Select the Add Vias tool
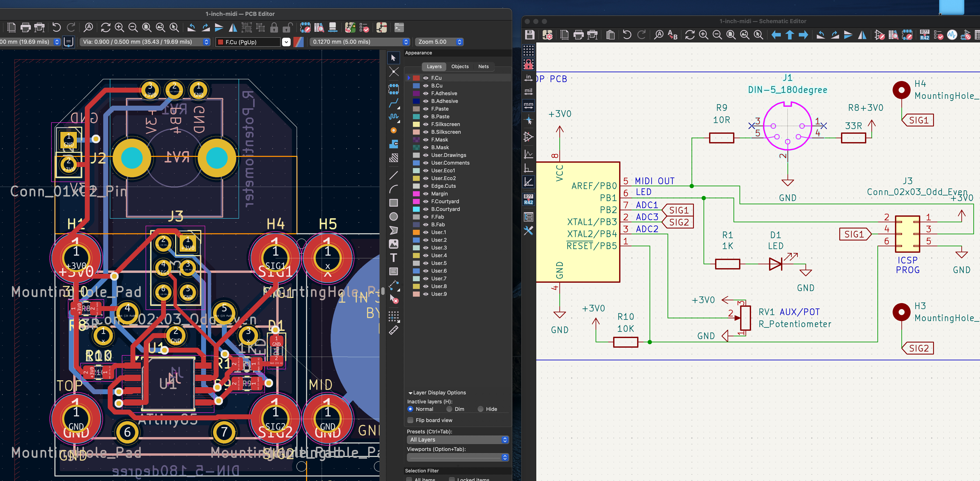The image size is (980, 481). tap(394, 131)
